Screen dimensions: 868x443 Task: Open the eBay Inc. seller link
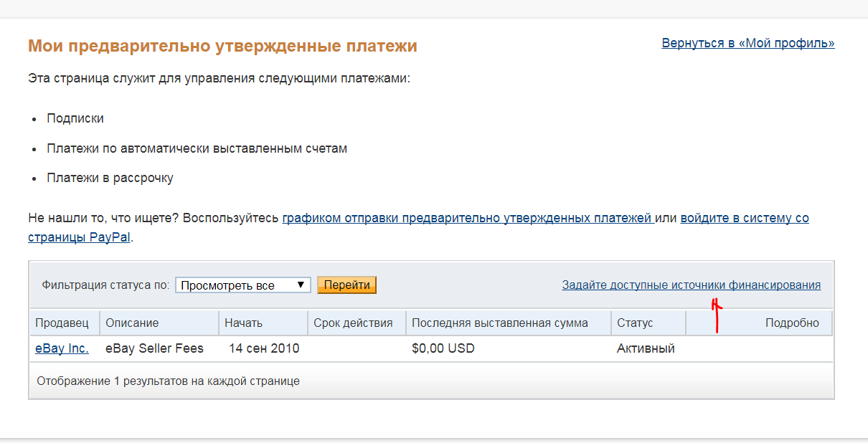(x=62, y=349)
